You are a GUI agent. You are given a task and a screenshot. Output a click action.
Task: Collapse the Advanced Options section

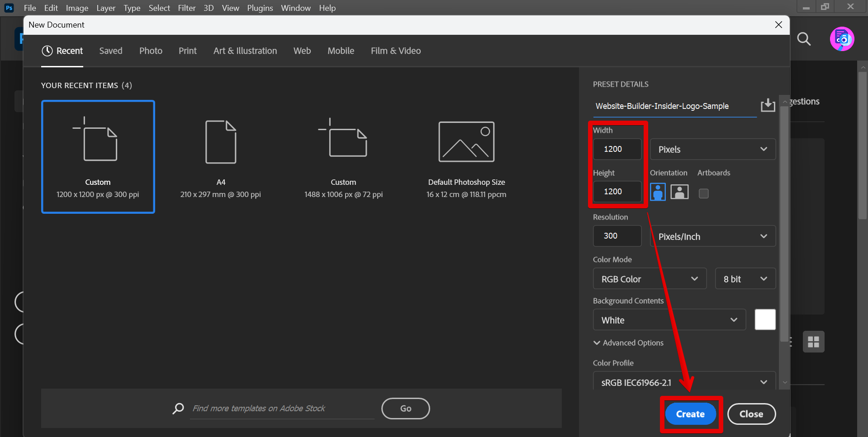click(628, 343)
